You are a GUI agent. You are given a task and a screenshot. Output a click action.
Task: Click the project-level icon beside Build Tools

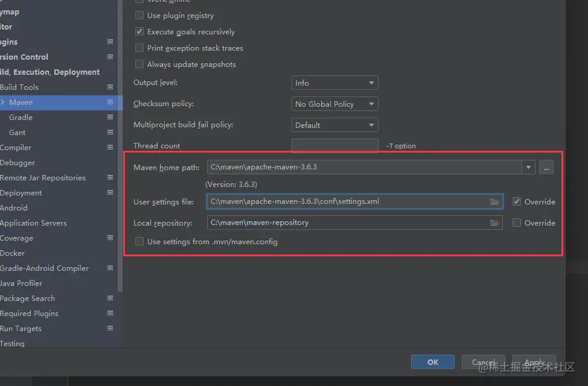[110, 87]
